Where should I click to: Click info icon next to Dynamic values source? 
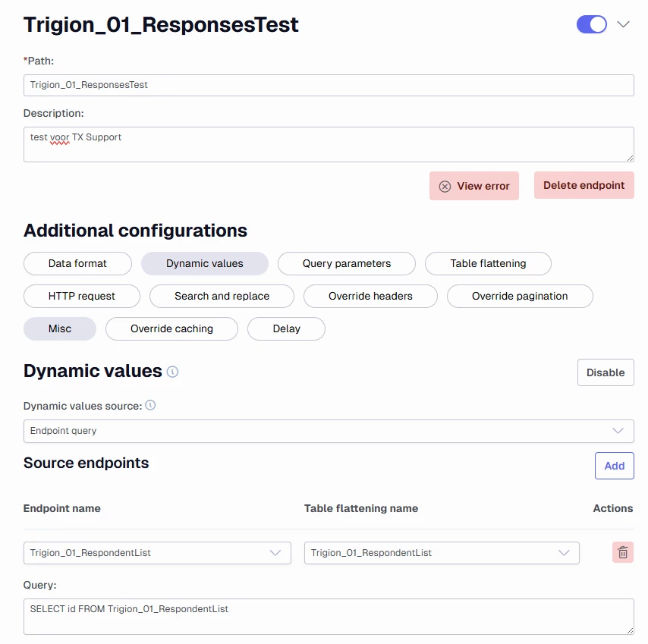pos(150,405)
